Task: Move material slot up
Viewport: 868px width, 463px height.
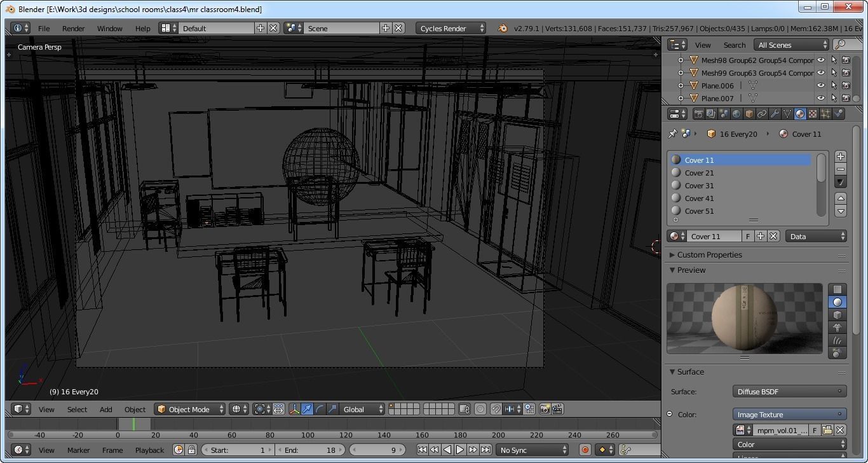Action: (841, 198)
